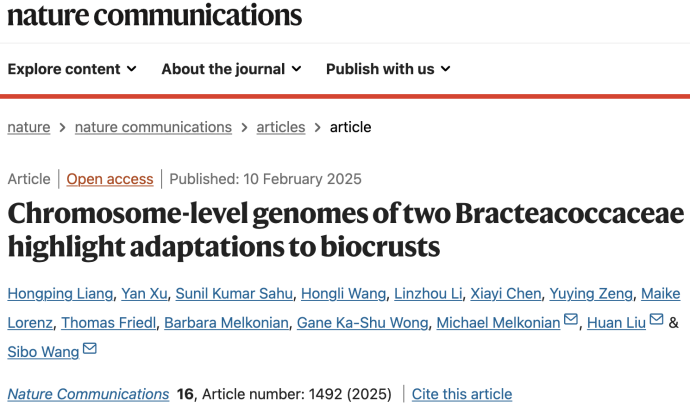Click the envelope icon beside Huan Liu
Screen dimensions: 690x408
click(656, 321)
